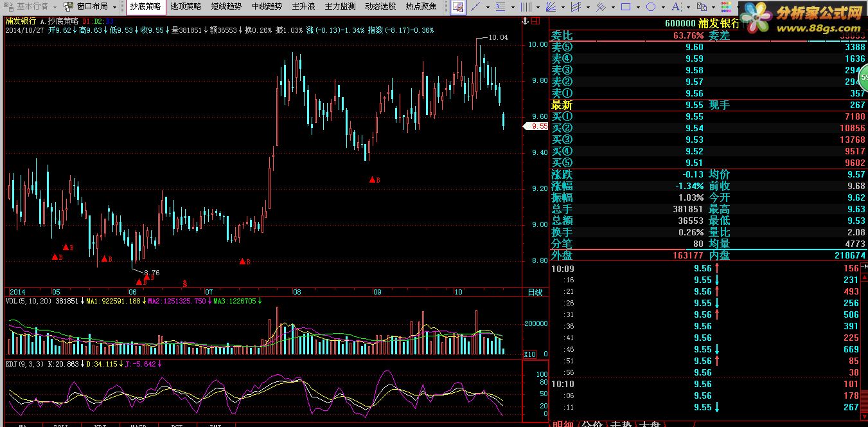Screen dimensions: 868x427
Task: Select the channel lines drawing tool
Action: tap(576, 7)
